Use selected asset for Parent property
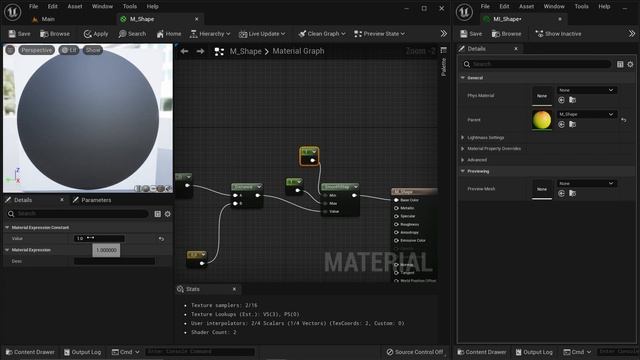Screen dimensions: 640x360 562,124
